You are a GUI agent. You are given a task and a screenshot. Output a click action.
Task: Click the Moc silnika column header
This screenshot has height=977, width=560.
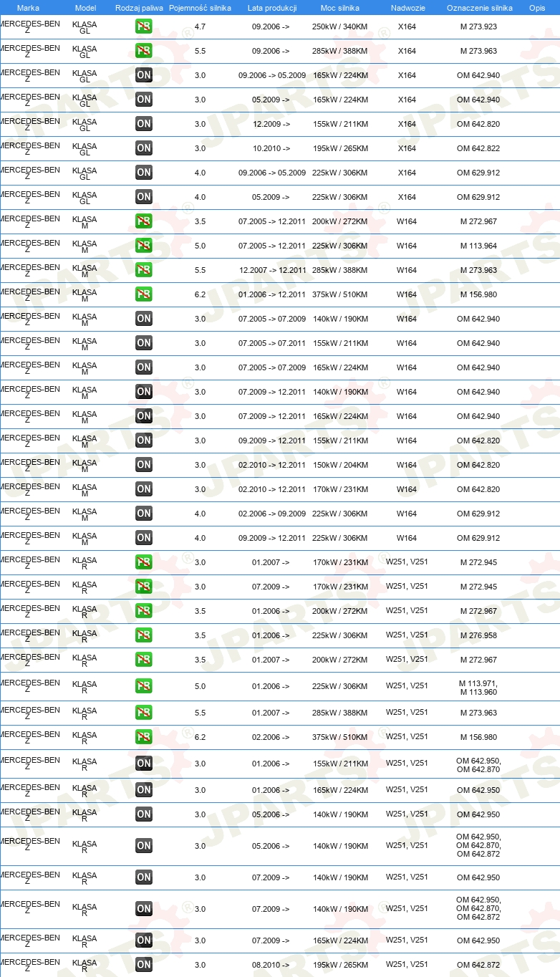coord(340,8)
